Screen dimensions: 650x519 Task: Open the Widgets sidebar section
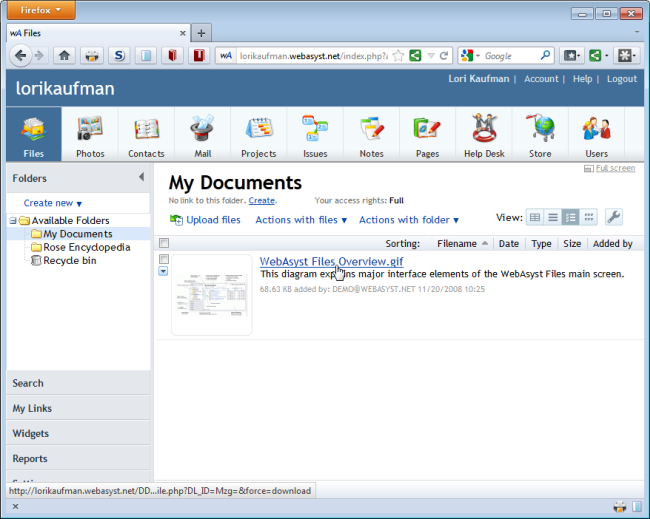pos(78,434)
